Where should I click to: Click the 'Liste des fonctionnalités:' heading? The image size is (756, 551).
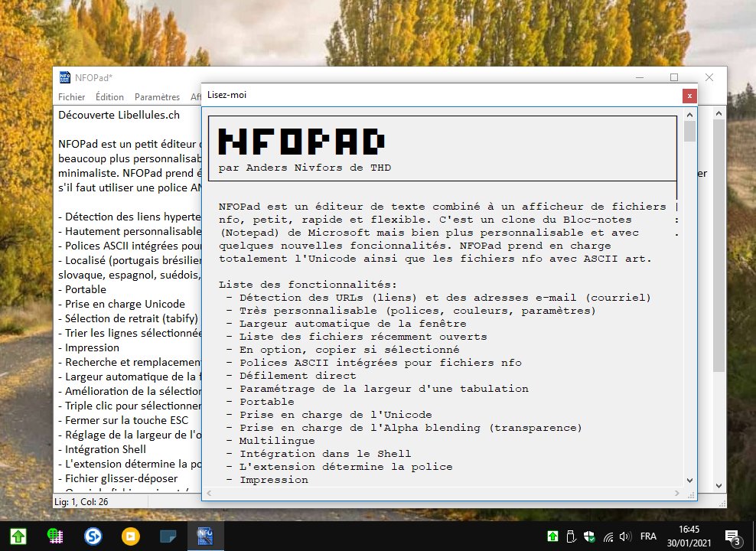click(308, 285)
